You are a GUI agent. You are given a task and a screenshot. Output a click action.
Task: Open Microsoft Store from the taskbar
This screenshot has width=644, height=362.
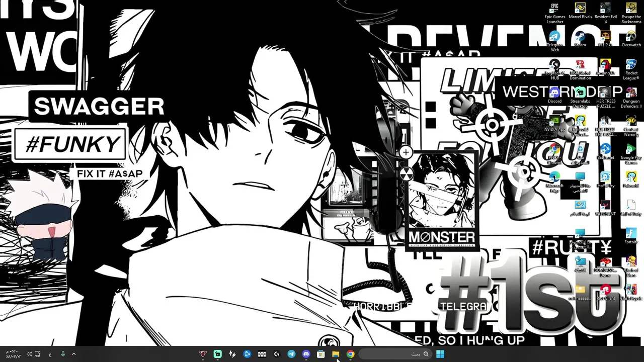321,354
